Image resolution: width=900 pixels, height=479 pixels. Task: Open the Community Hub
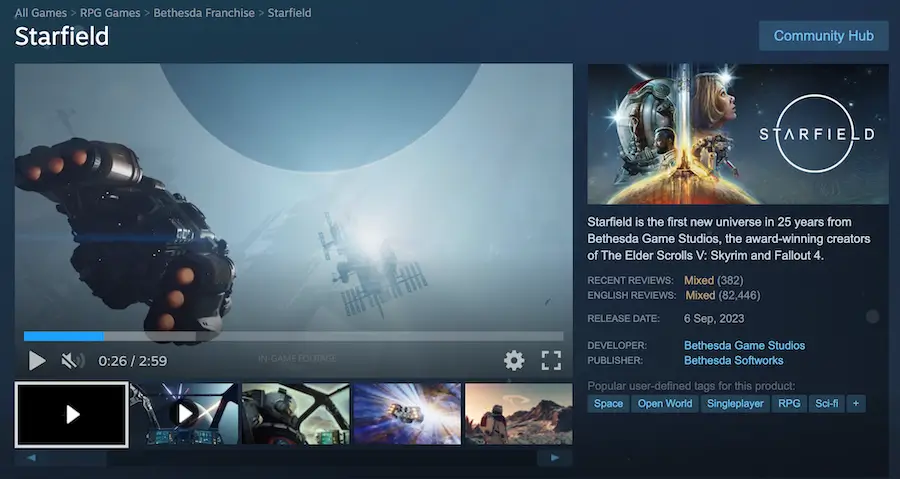(823, 35)
